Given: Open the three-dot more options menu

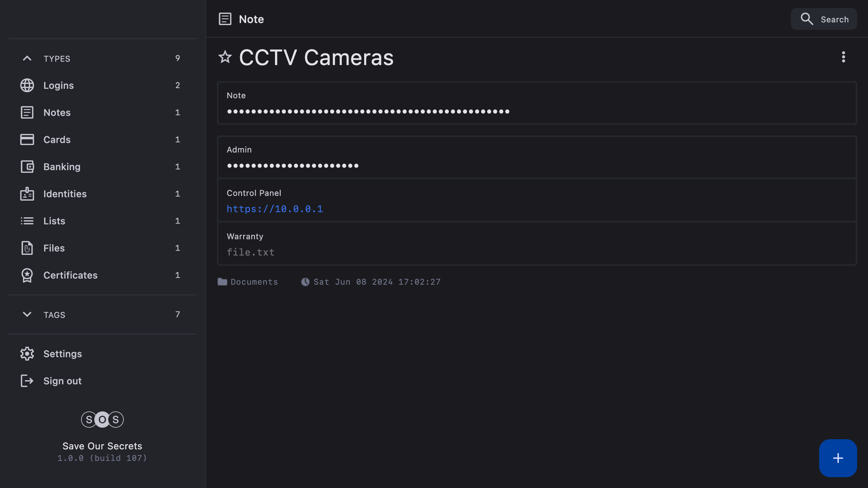Looking at the screenshot, I should coord(843,57).
